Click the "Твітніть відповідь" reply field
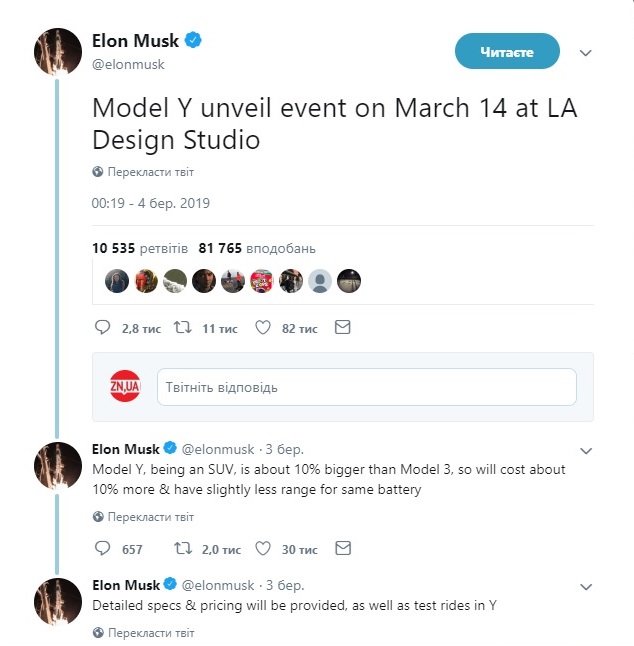The image size is (634, 646). pyautogui.click(x=366, y=387)
